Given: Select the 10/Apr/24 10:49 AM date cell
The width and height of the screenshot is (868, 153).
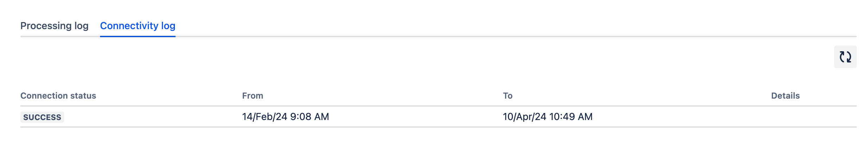Looking at the screenshot, I should pos(548,117).
